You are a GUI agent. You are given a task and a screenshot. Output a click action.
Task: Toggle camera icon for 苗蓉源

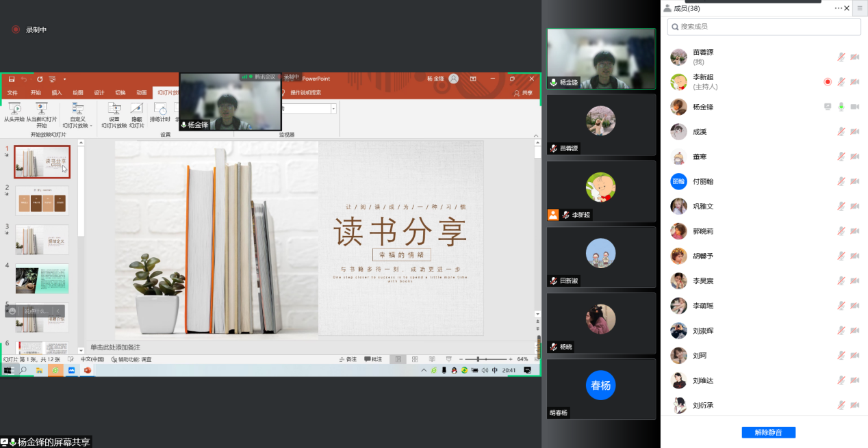point(855,57)
